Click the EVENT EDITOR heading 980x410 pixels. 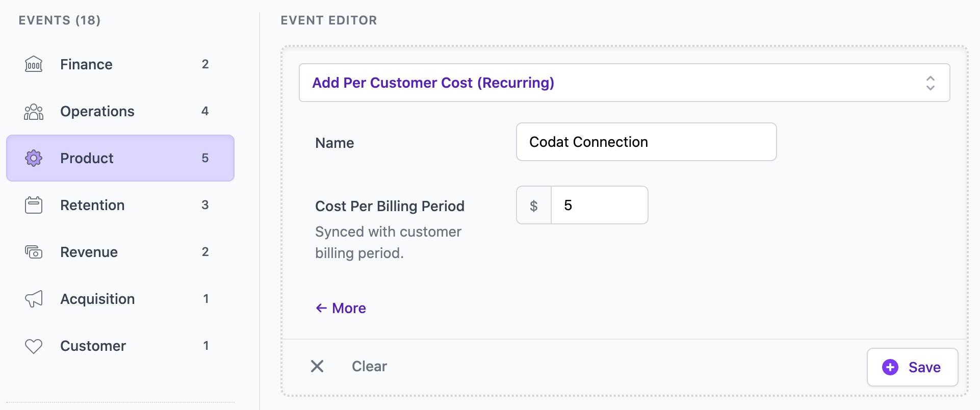329,20
